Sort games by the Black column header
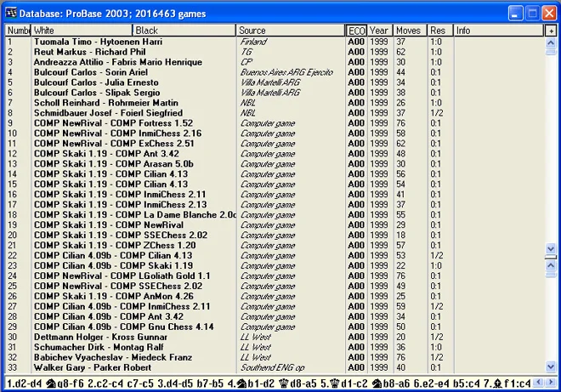 point(184,31)
